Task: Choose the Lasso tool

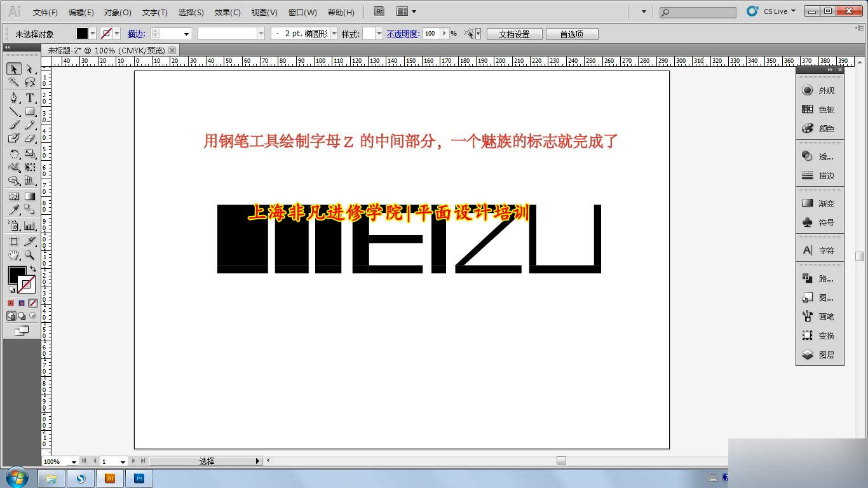Action: click(x=30, y=83)
